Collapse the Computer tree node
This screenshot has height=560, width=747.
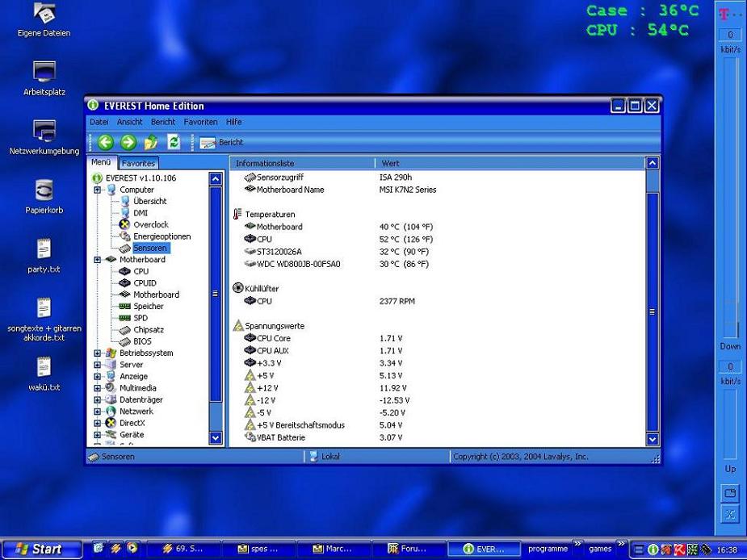click(x=97, y=190)
